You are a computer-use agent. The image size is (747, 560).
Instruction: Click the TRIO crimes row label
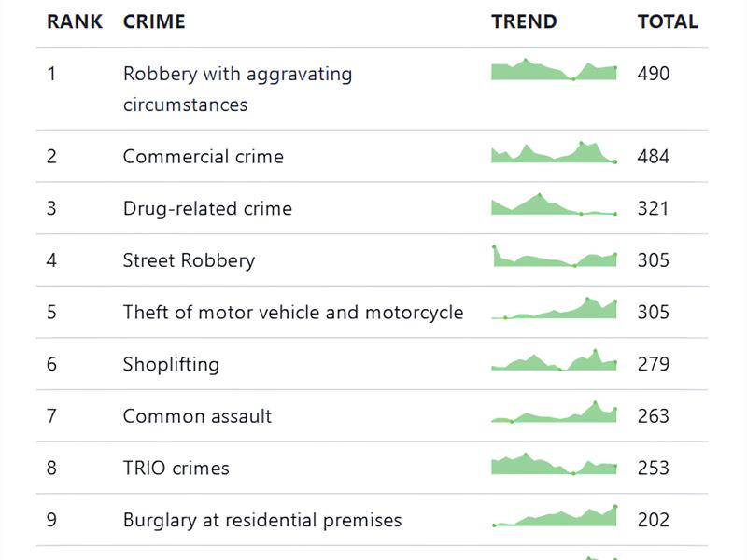176,469
